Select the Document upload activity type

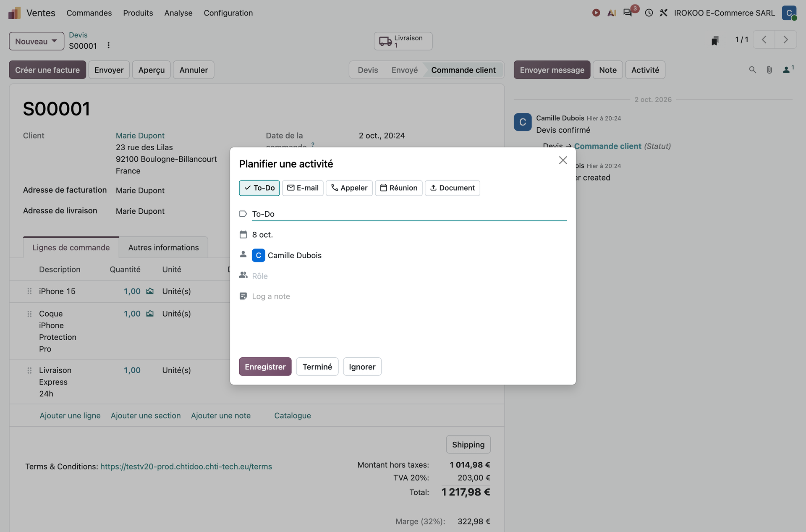coord(453,188)
